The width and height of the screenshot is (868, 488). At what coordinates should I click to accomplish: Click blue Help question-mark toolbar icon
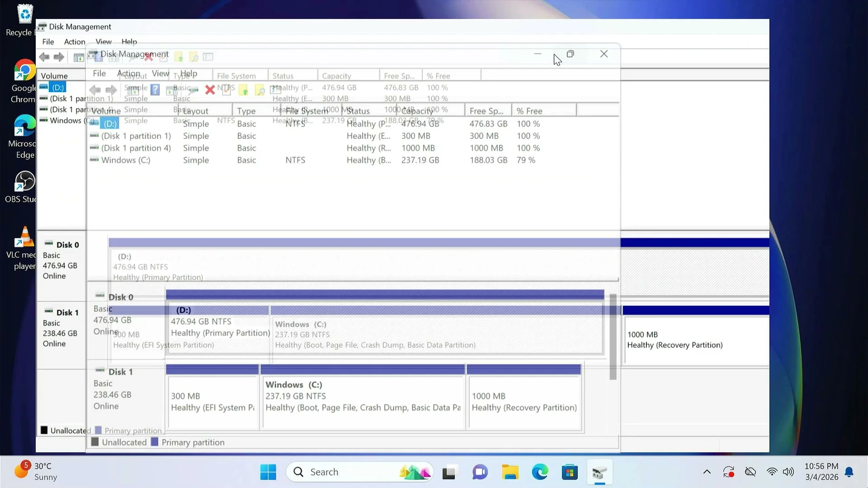[155, 90]
